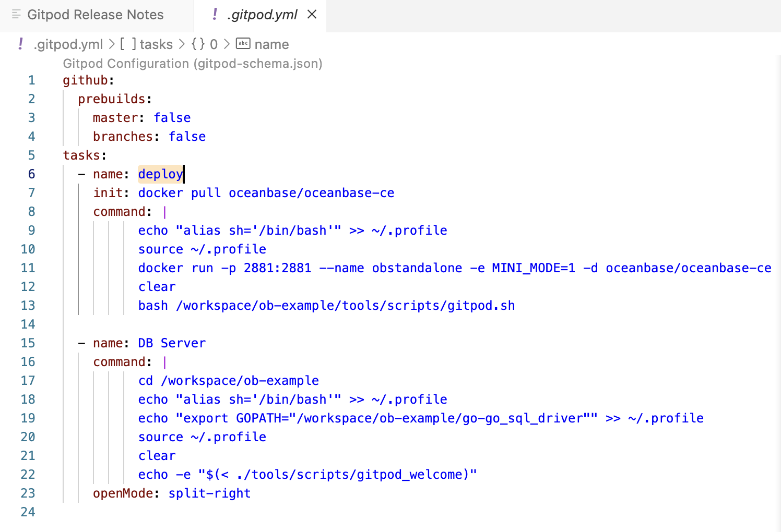The height and width of the screenshot is (532, 781).
Task: Click the Gitpod Configuration schema label
Action: click(192, 64)
